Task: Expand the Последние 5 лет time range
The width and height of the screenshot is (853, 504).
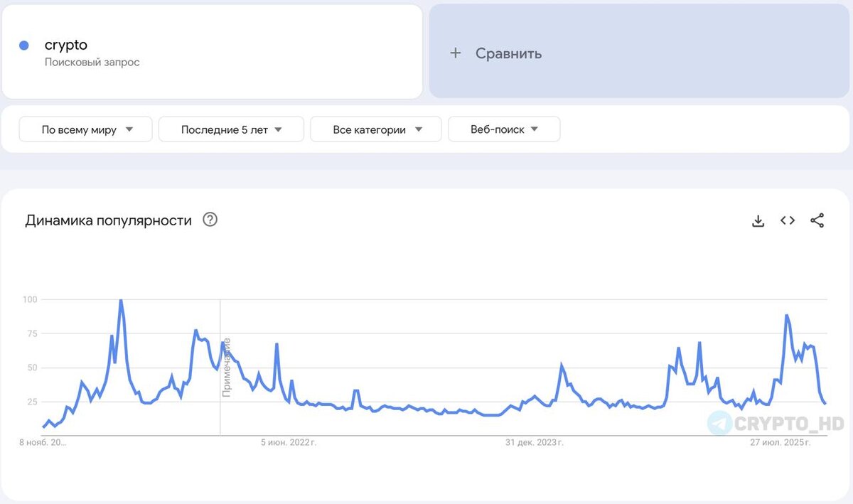Action: (x=231, y=129)
